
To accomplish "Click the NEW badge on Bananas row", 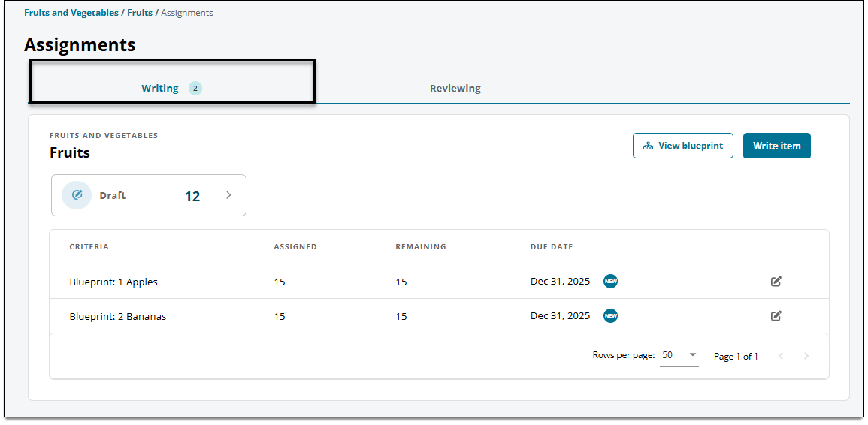I will pyautogui.click(x=610, y=316).
